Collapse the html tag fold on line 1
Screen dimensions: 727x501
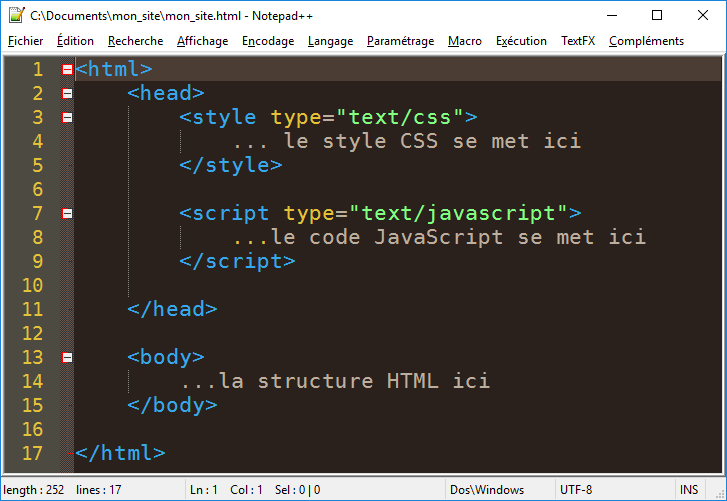coord(67,70)
